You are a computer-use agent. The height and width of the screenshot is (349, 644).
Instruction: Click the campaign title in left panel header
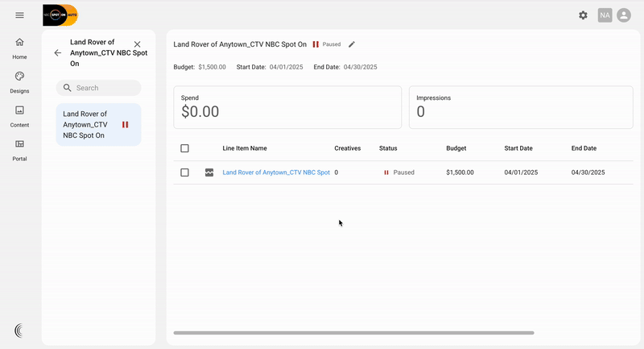tap(109, 52)
